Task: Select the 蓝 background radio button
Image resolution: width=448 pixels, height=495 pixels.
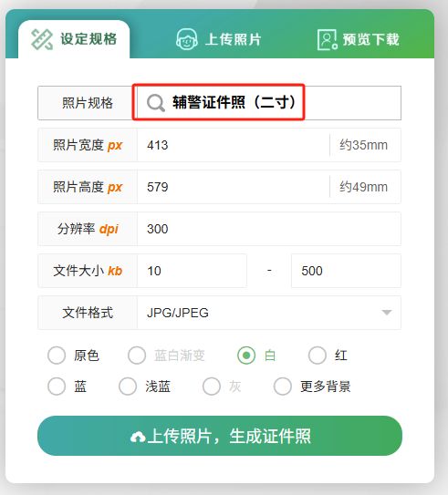Action: tap(57, 387)
